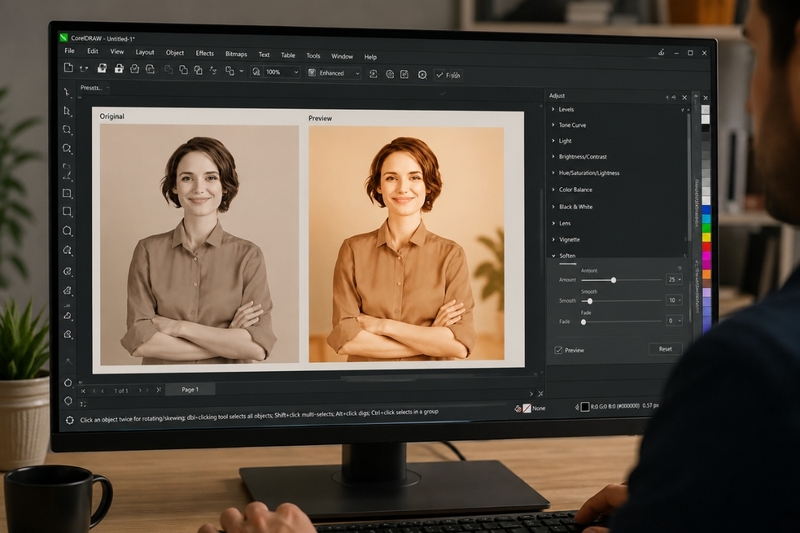Toggle the Preview checkbox
The image size is (800, 533).
[x=558, y=350]
